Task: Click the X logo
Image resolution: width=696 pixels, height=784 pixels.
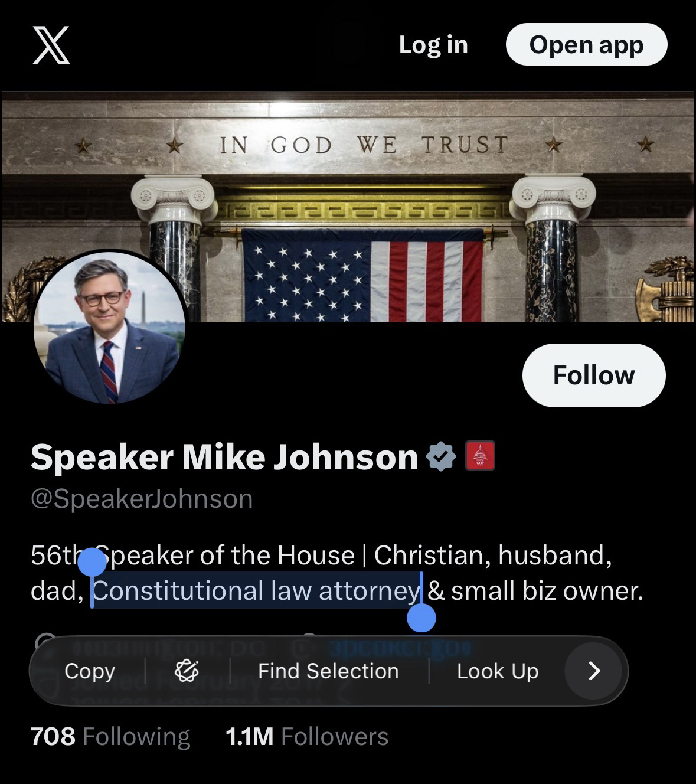Action: pyautogui.click(x=51, y=45)
